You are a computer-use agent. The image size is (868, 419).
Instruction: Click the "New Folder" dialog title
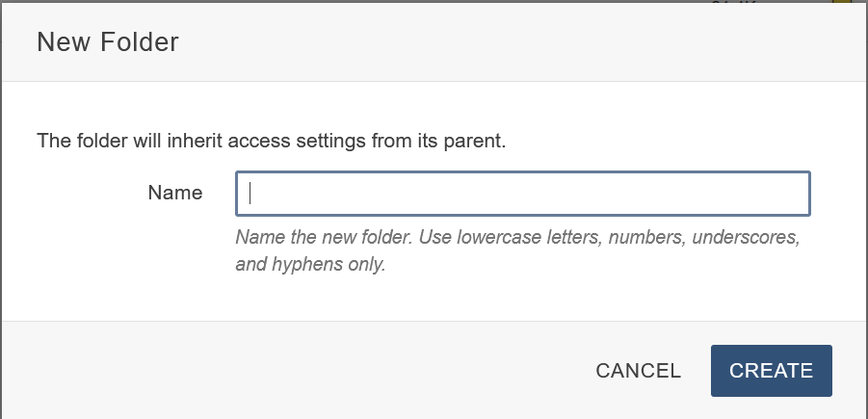pos(108,42)
